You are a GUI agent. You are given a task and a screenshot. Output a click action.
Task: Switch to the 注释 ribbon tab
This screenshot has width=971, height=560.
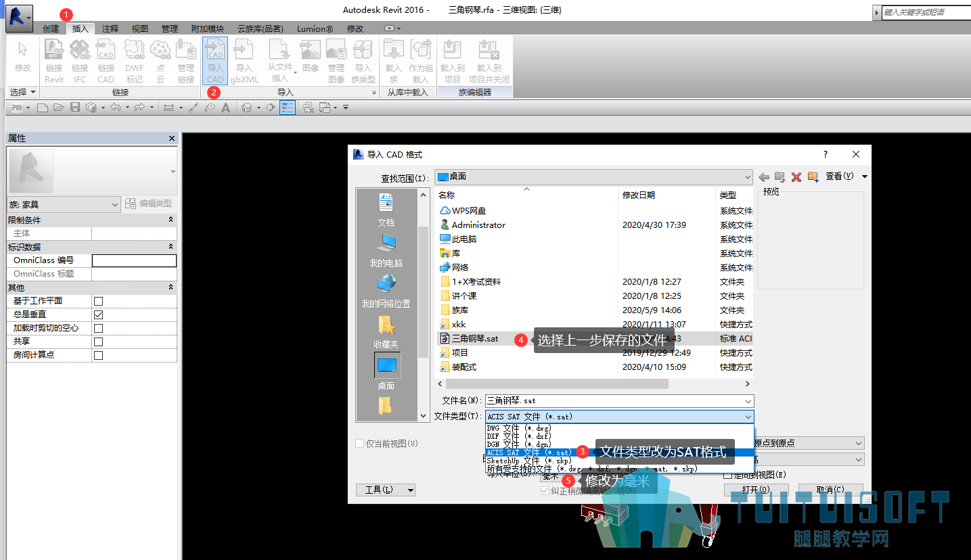coord(110,29)
